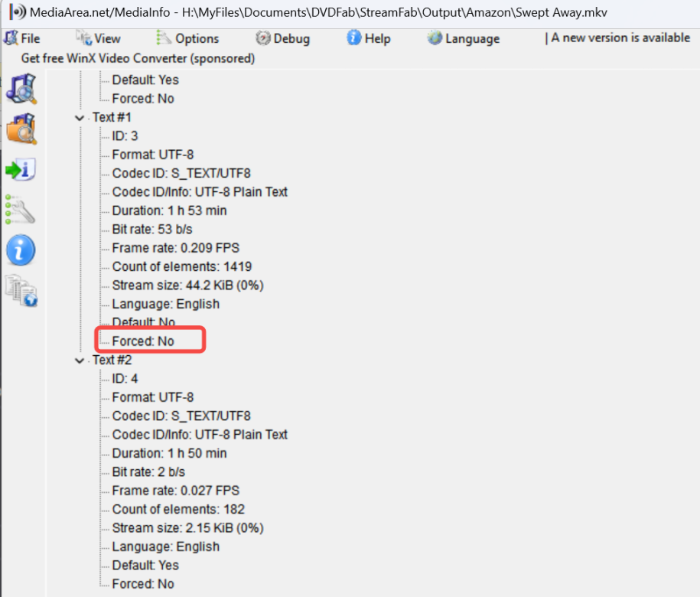This screenshot has height=597, width=700.
Task: Select Frame rate: 0.027 FPS row
Action: pos(175,491)
